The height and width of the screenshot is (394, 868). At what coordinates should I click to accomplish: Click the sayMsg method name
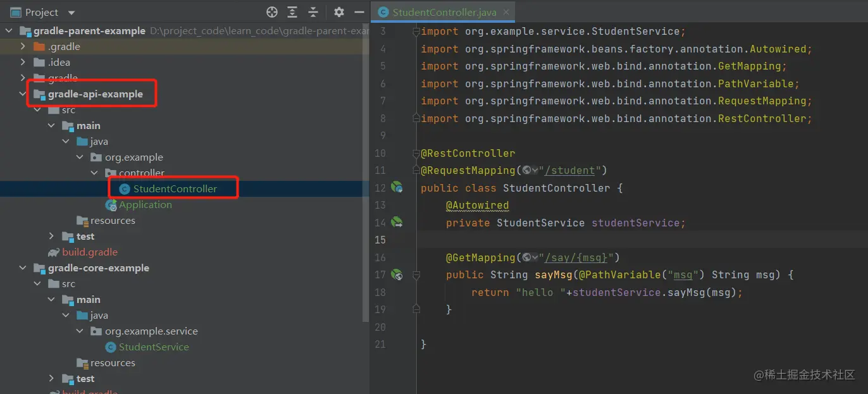(x=554, y=275)
